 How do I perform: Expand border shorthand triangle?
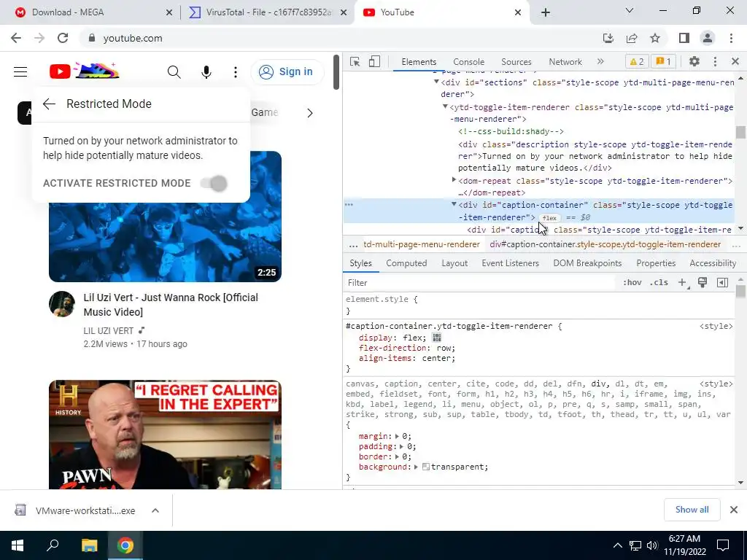397,456
